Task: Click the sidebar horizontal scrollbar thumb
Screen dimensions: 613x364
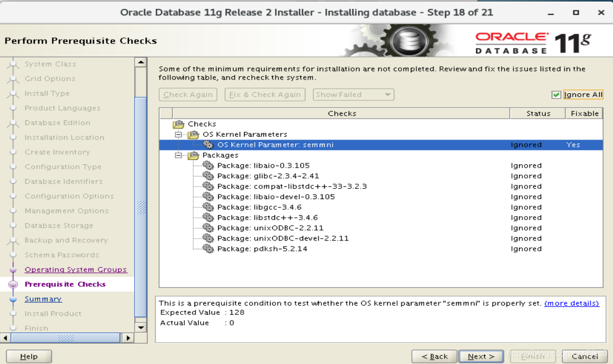Action: 66,338
